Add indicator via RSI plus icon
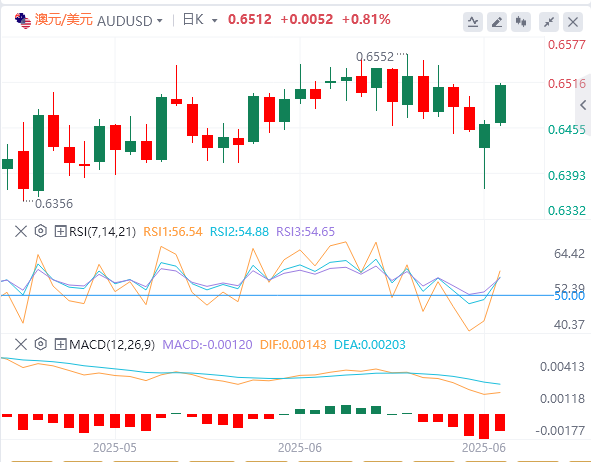Image resolution: width=591 pixels, height=462 pixels. (x=60, y=231)
